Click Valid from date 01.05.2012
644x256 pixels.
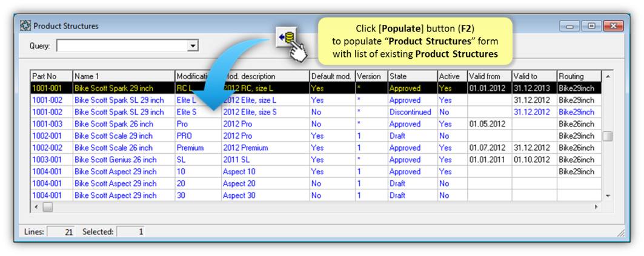click(x=490, y=124)
